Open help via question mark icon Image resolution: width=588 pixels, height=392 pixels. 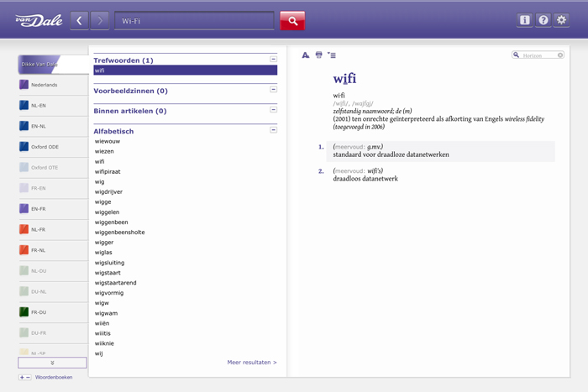pyautogui.click(x=543, y=20)
